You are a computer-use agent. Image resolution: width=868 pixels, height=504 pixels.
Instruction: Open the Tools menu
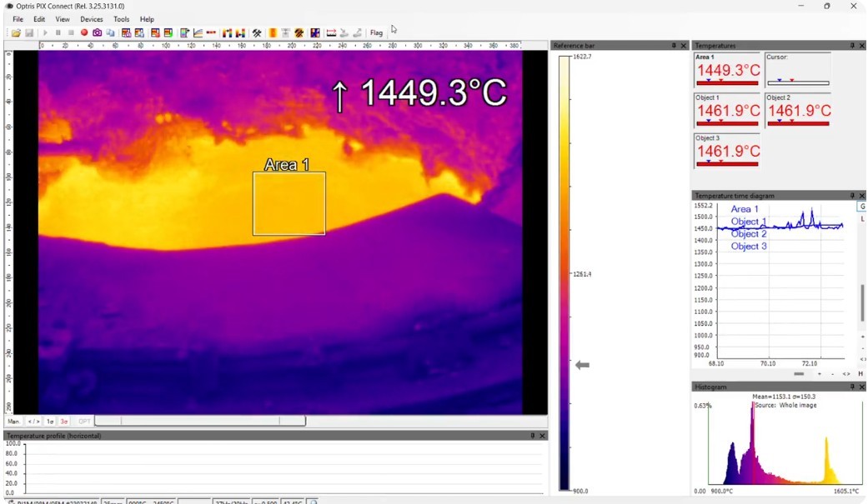121,19
